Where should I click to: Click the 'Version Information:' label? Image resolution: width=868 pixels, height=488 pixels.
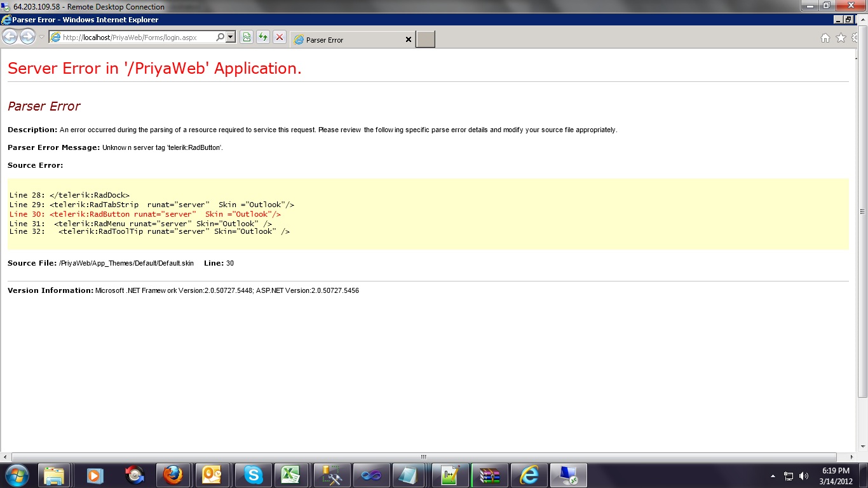[x=51, y=290]
